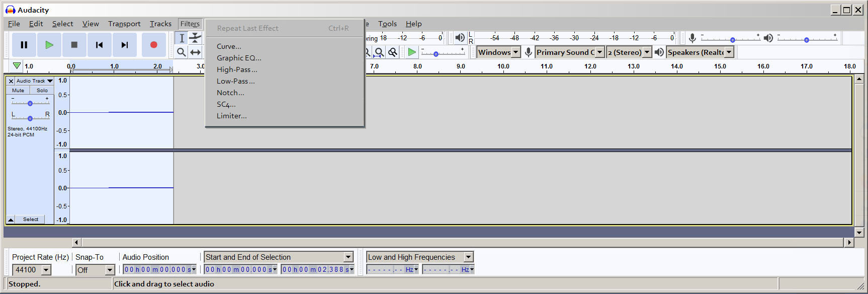Solo the Audio Track
The width and height of the screenshot is (868, 294).
pyautogui.click(x=42, y=91)
